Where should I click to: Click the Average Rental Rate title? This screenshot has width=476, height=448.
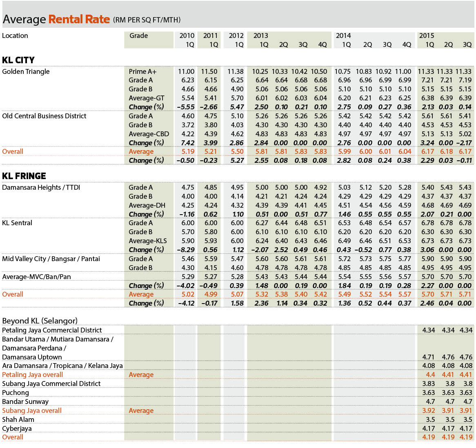[x=56, y=20]
